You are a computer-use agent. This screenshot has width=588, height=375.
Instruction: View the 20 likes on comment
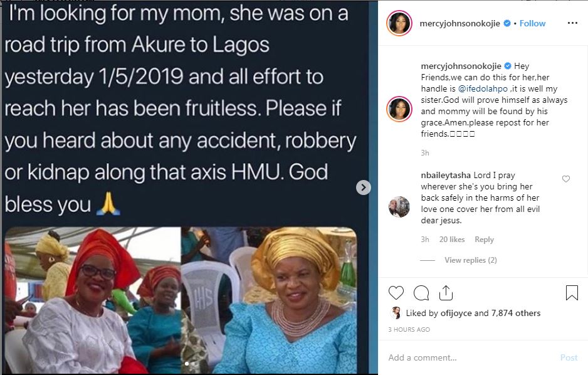[452, 240]
